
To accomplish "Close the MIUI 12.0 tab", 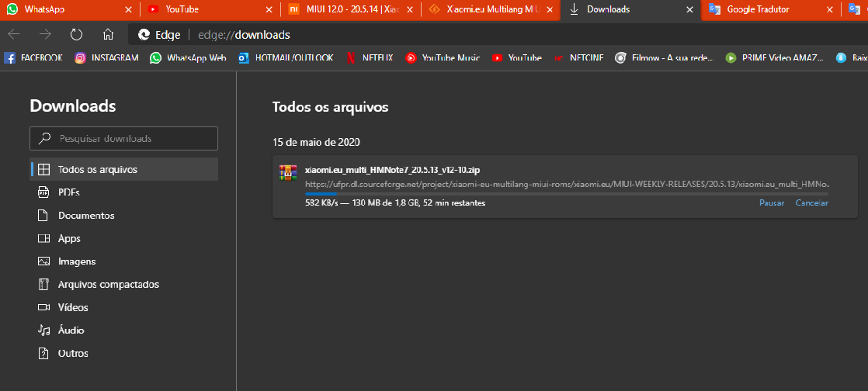I will click(x=409, y=10).
